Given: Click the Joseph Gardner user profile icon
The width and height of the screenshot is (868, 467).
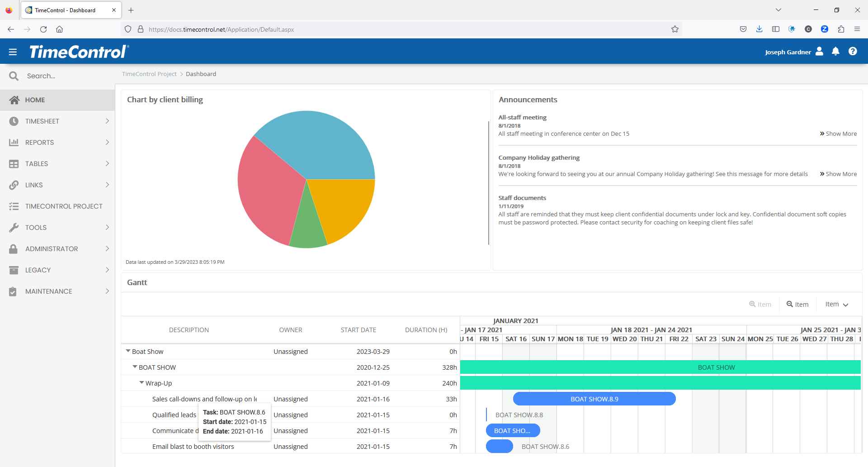Looking at the screenshot, I should (819, 52).
